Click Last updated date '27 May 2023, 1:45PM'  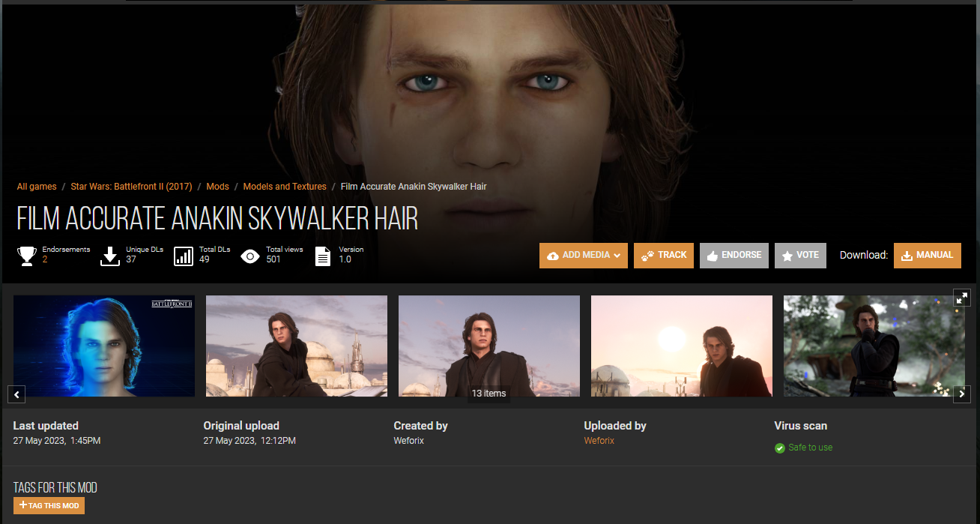[x=57, y=441]
